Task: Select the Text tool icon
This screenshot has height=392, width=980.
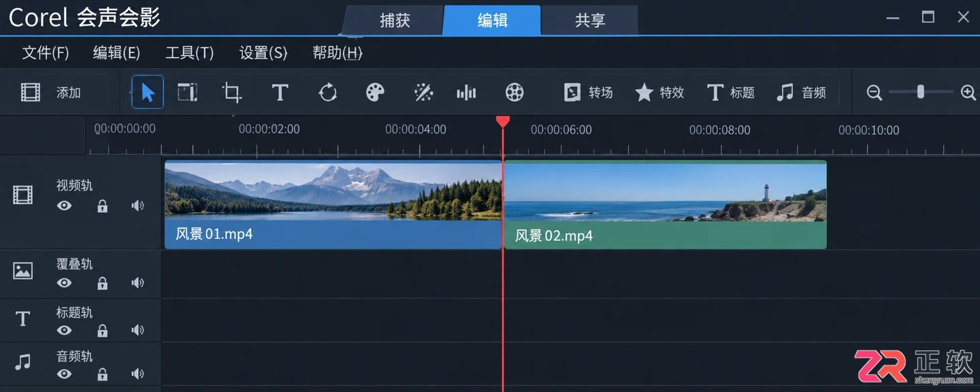Action: pyautogui.click(x=280, y=93)
